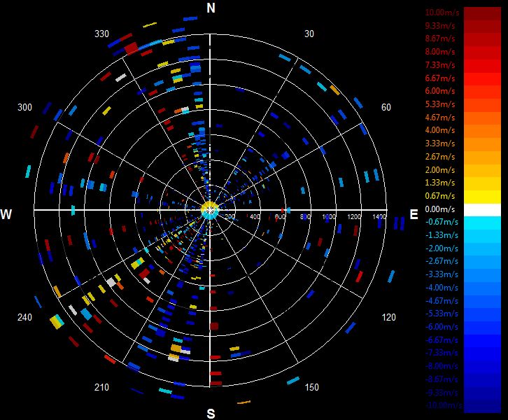Click the 4.00m/s legend label
This screenshot has height=420, width=508.
[440, 130]
